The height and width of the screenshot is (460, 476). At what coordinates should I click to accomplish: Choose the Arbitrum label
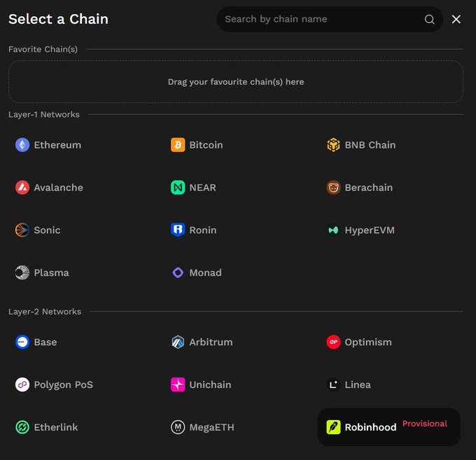pyautogui.click(x=211, y=342)
